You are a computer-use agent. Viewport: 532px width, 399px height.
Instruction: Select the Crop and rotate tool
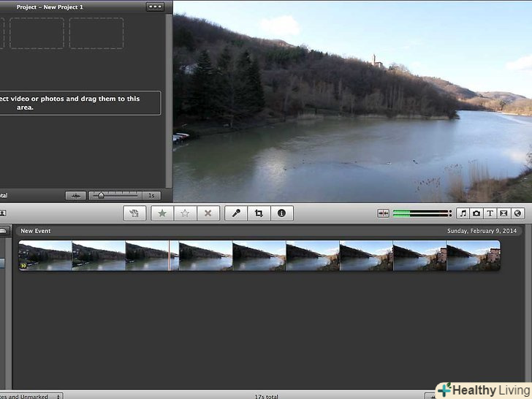[x=259, y=213]
